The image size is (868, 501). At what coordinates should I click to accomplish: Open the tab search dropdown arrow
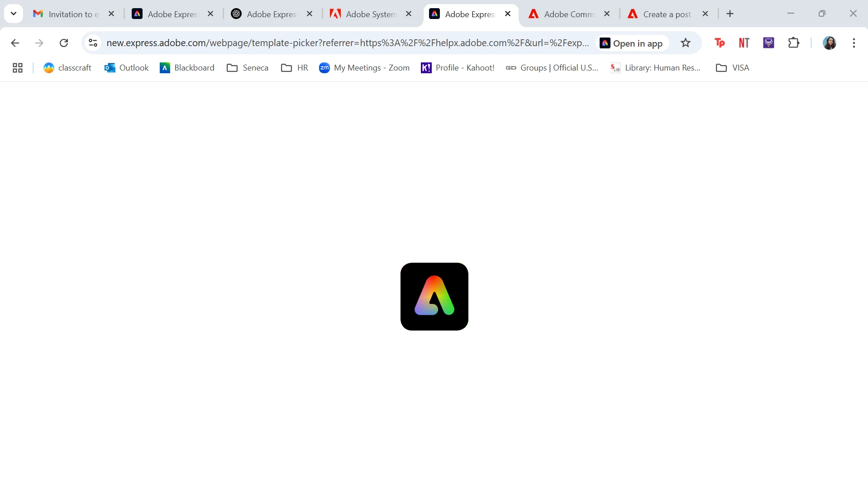[x=14, y=14]
